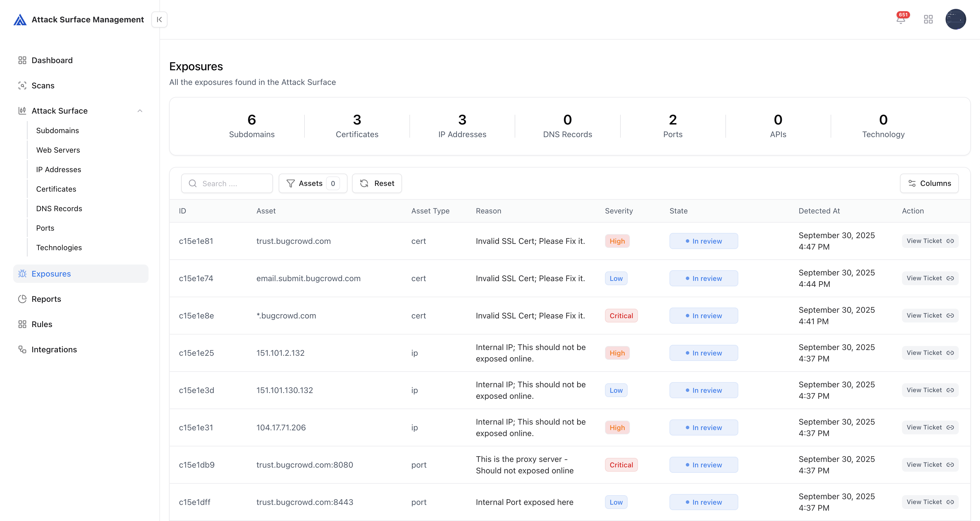Image resolution: width=980 pixels, height=521 pixels.
Task: Open the DNS Records submenu item
Action: [x=59, y=209]
